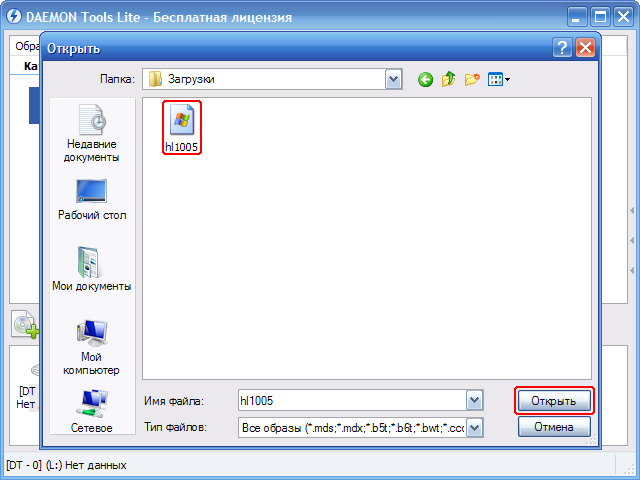
Task: Close the Открыть dialog
Action: click(585, 48)
